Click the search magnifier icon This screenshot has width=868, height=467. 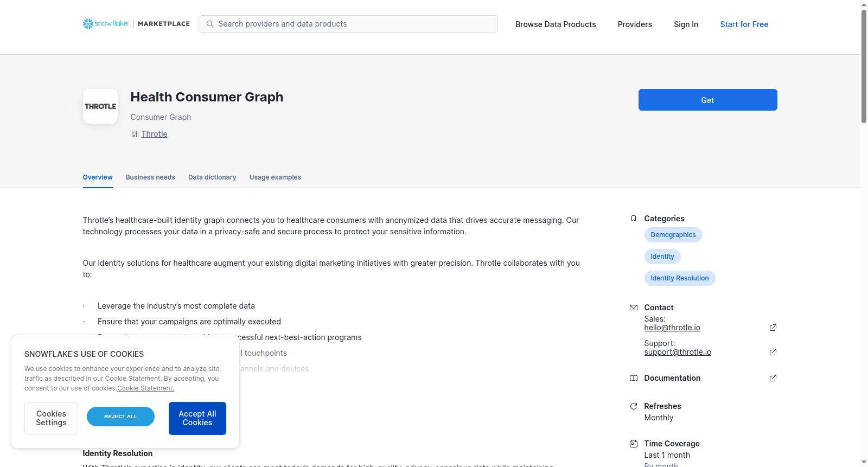[x=210, y=24]
